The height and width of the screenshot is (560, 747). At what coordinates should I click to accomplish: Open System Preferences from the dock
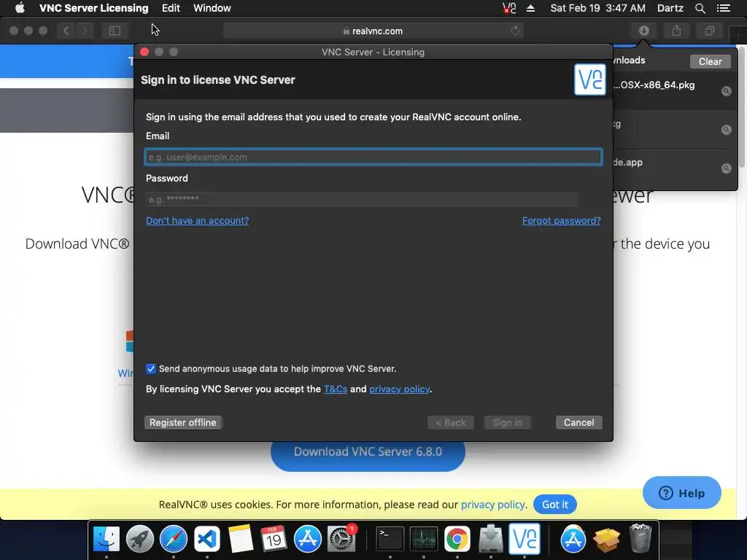(341, 539)
